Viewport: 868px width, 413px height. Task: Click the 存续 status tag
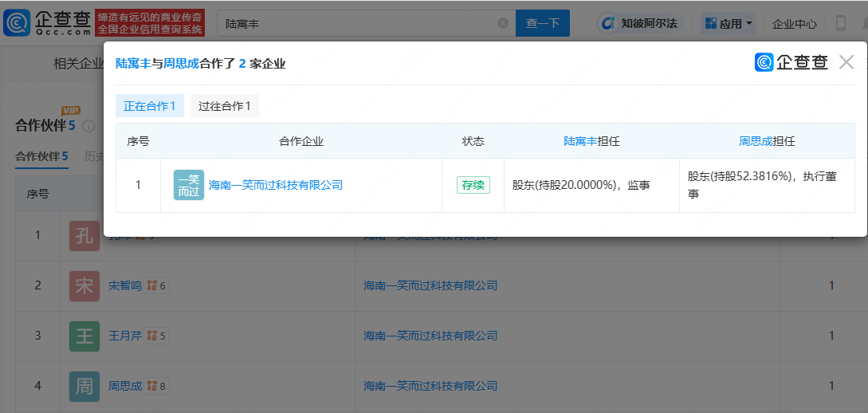point(473,185)
